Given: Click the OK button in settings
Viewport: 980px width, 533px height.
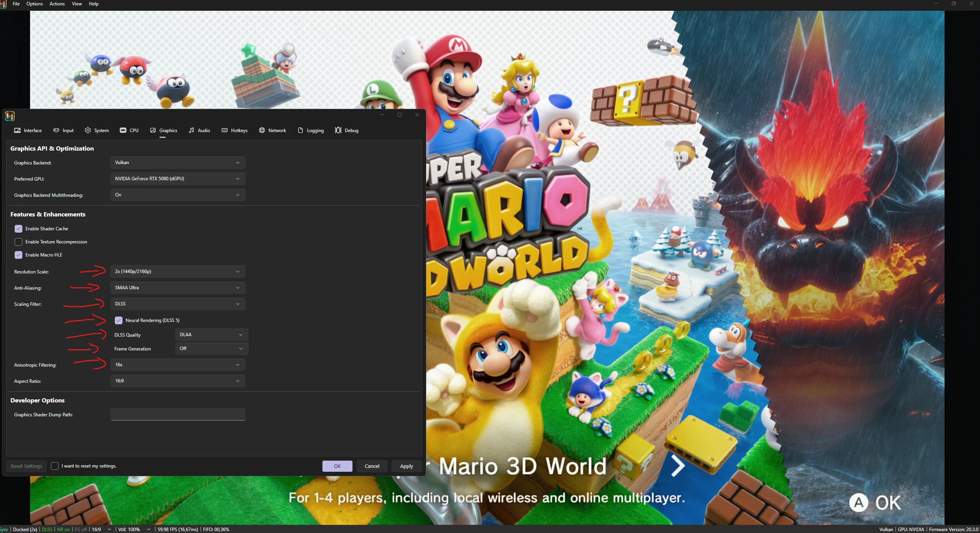Looking at the screenshot, I should (x=337, y=466).
